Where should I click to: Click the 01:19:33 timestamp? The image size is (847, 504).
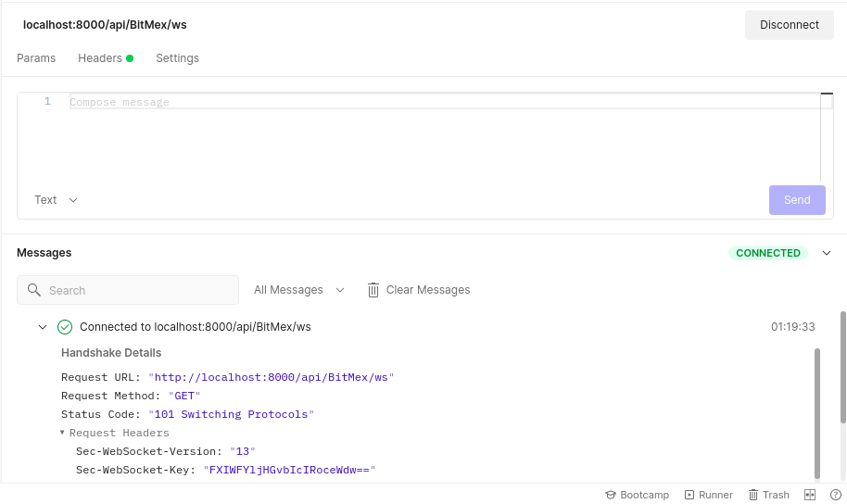coord(792,327)
